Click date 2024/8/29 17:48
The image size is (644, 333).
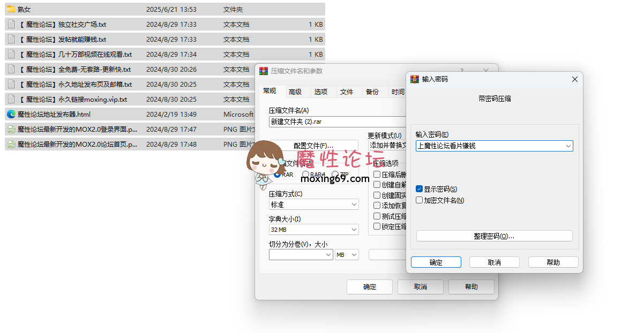click(x=171, y=145)
